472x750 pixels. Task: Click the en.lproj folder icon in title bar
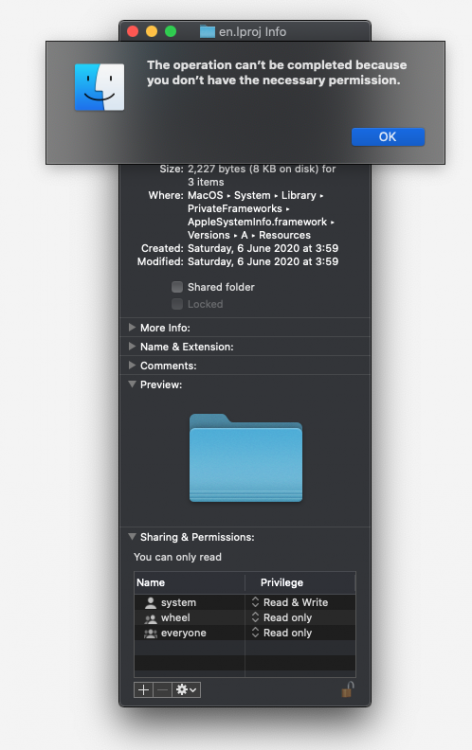(x=207, y=32)
